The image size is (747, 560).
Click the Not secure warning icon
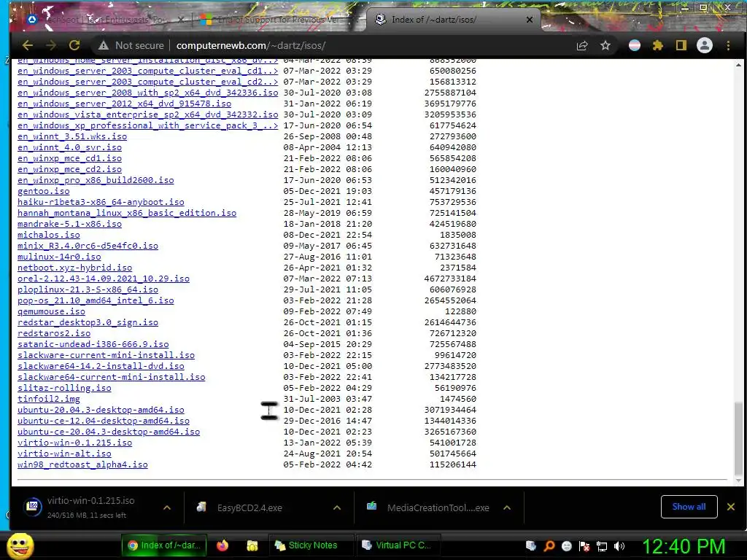pyautogui.click(x=104, y=46)
